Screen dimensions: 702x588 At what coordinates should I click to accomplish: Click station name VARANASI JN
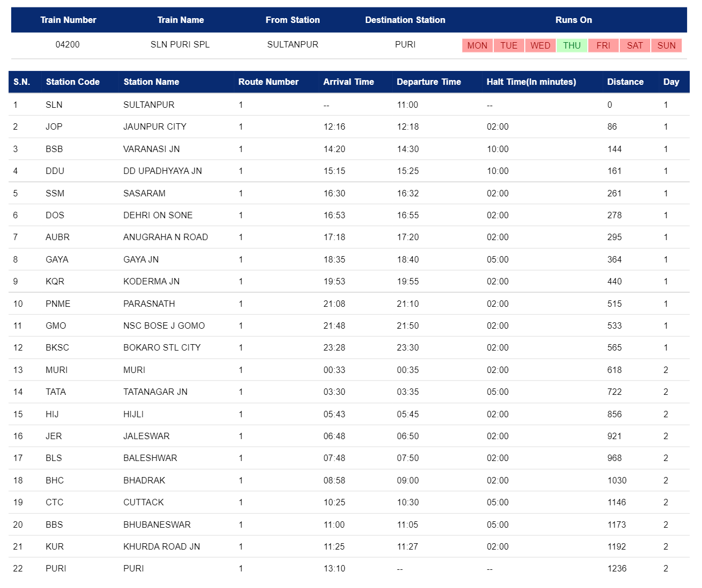point(152,149)
